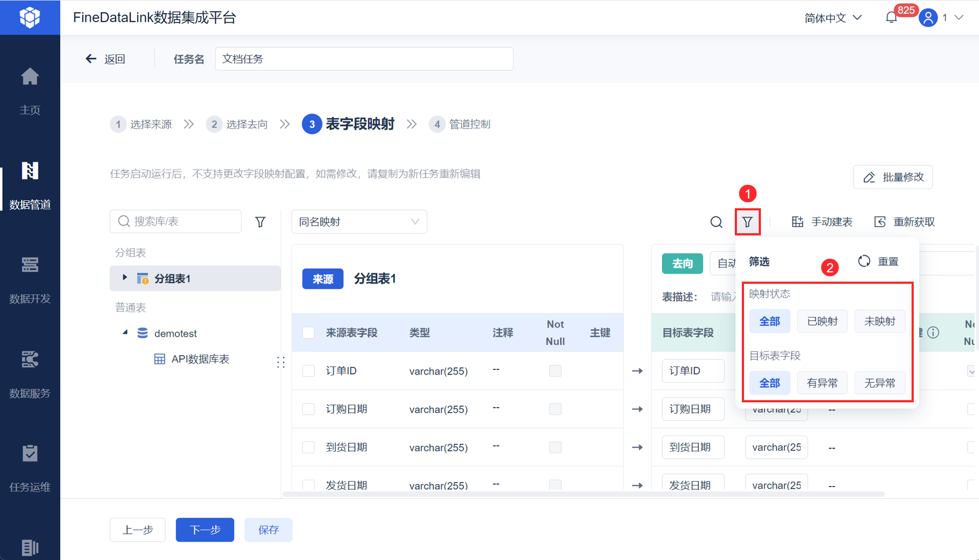The width and height of the screenshot is (979, 560).
Task: Check the 到货日期 row checkbox
Action: 308,447
